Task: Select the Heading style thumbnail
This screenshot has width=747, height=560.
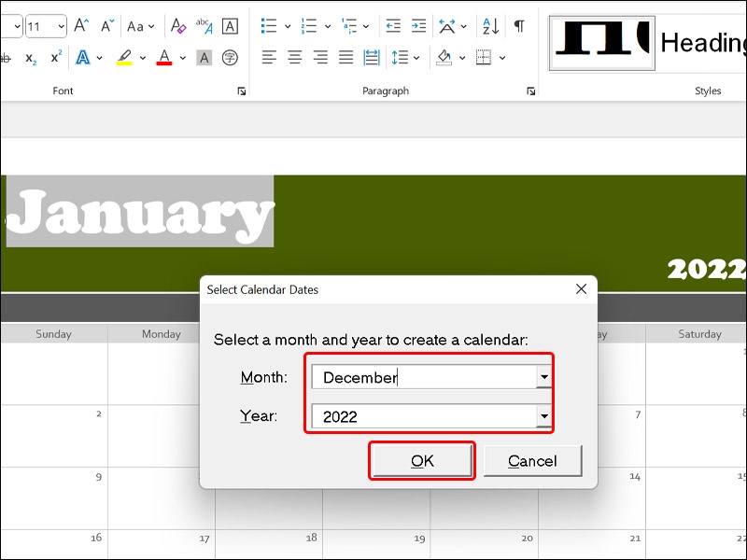Action: click(601, 43)
